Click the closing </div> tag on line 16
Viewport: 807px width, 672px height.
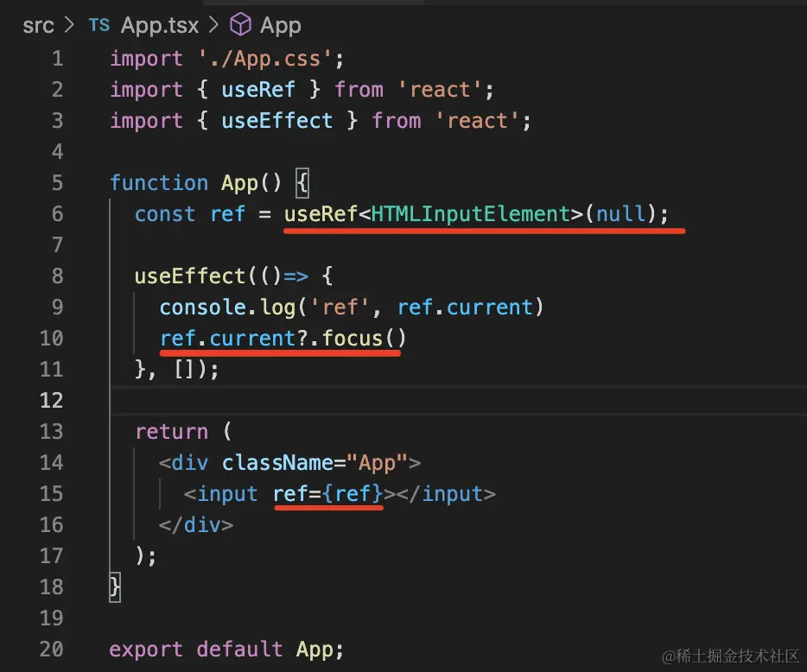point(196,525)
